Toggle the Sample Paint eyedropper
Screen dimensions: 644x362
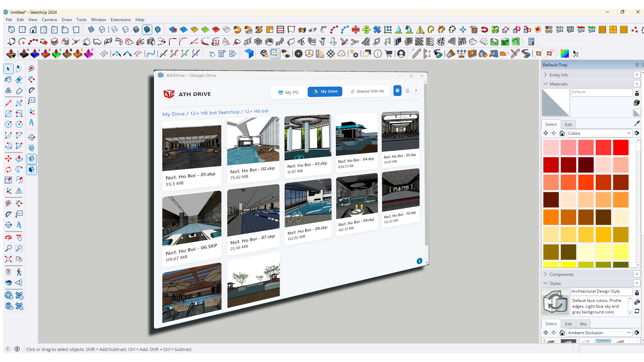click(x=637, y=124)
